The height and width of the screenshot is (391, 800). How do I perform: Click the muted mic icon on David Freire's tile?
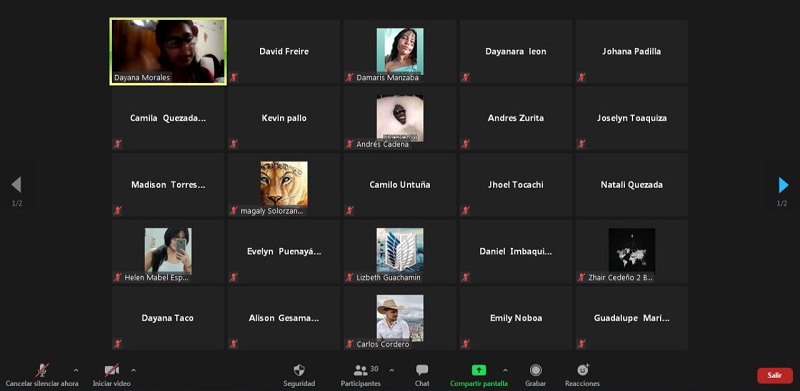[234, 77]
